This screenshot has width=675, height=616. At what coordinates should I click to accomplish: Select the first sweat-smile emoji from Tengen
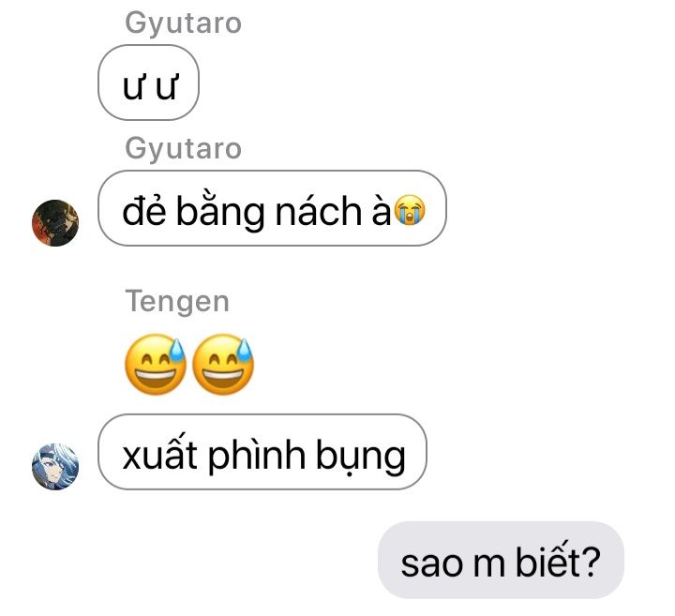(x=155, y=364)
